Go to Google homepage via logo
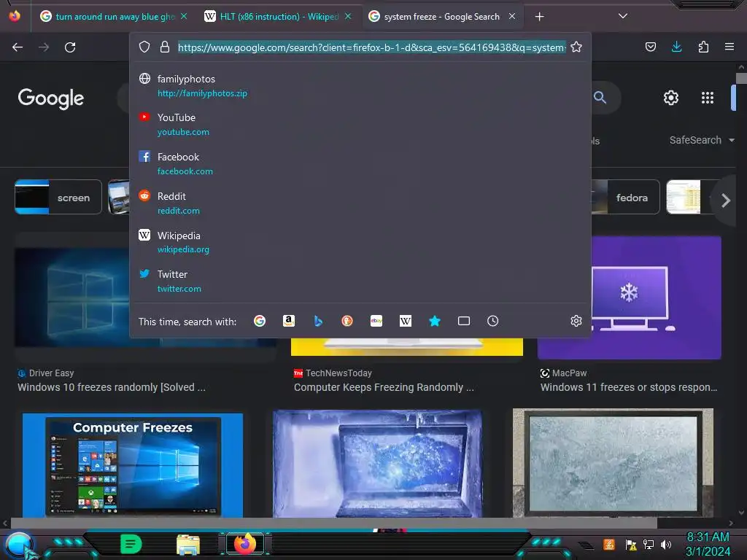 50,98
